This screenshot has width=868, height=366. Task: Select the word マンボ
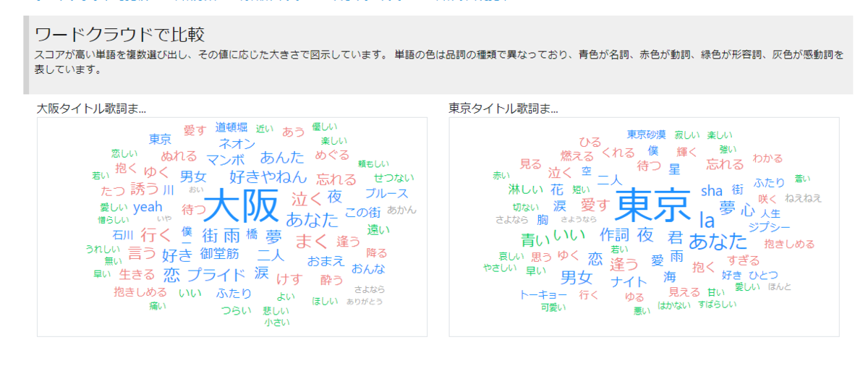click(226, 160)
